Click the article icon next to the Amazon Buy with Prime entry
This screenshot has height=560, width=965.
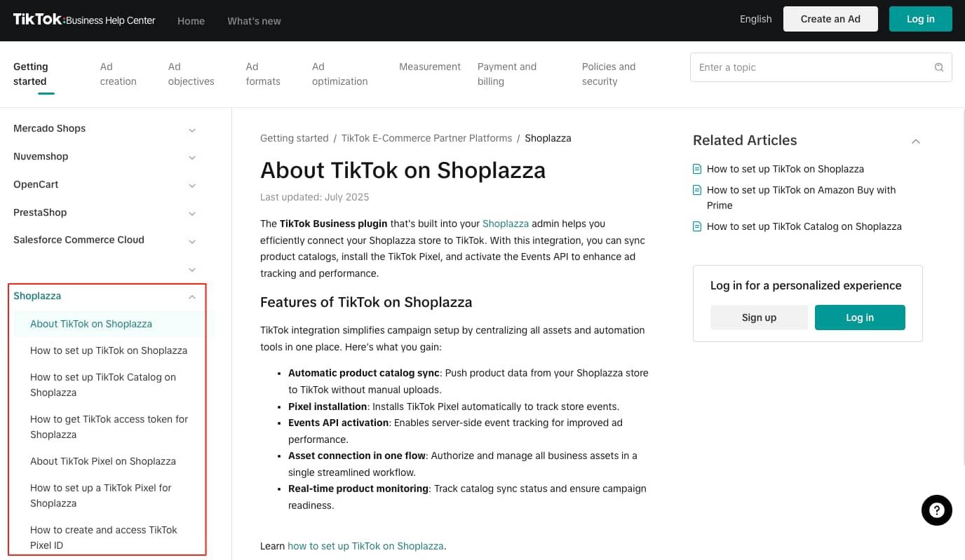(696, 189)
